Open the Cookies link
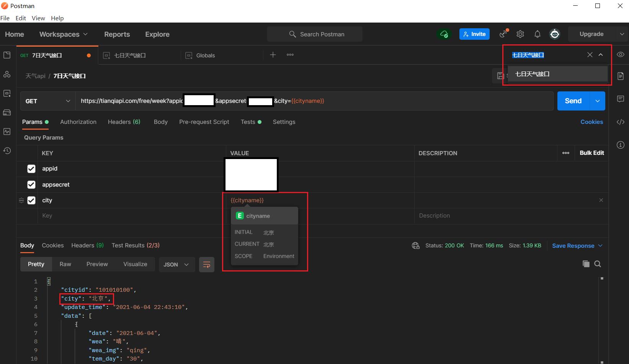Screen dimensions: 629x364 pyautogui.click(x=591, y=122)
